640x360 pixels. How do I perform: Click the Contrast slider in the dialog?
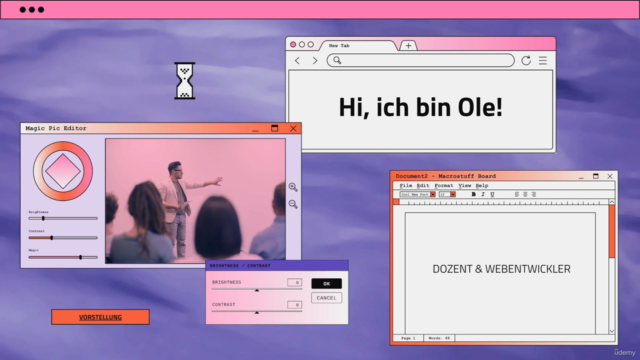click(257, 312)
